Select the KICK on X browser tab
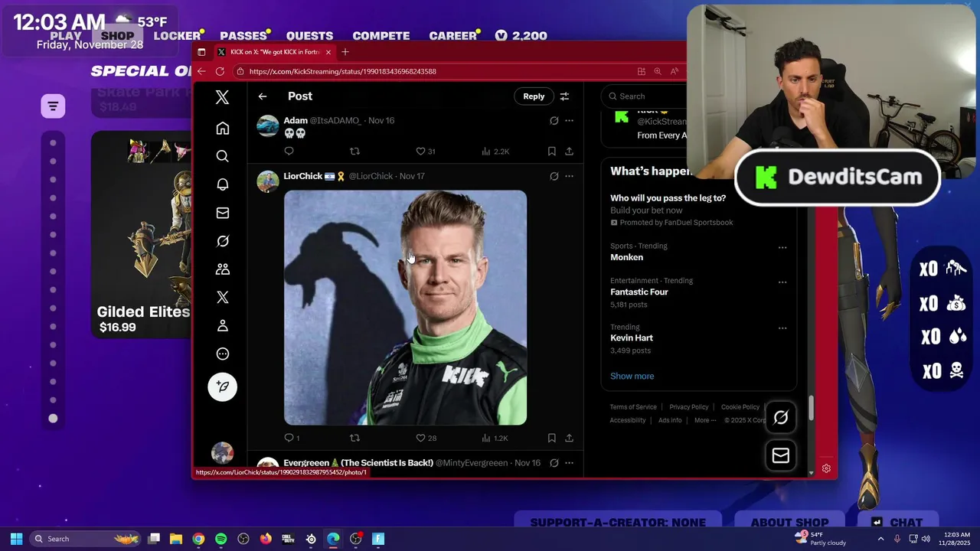The width and height of the screenshot is (980, 551). [x=274, y=52]
